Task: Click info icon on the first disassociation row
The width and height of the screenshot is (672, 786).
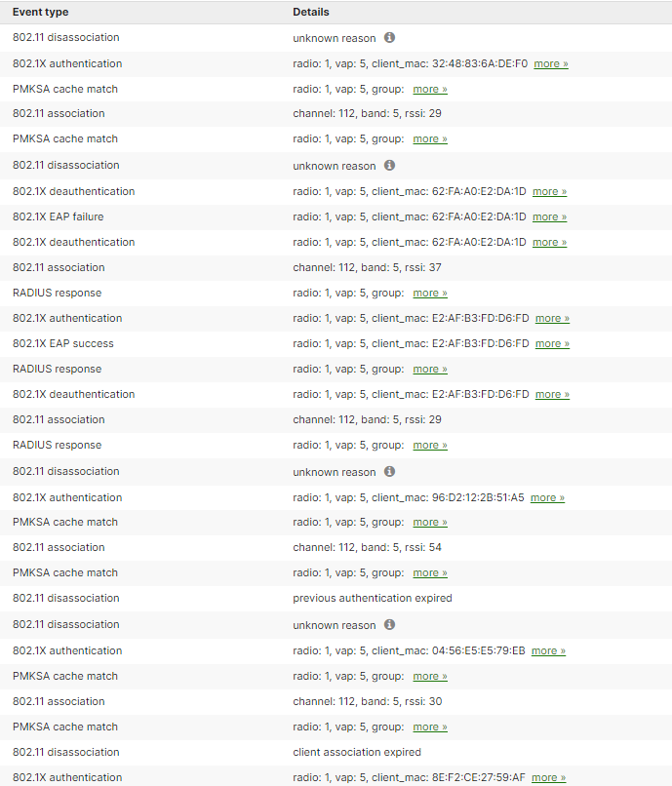Action: (389, 38)
